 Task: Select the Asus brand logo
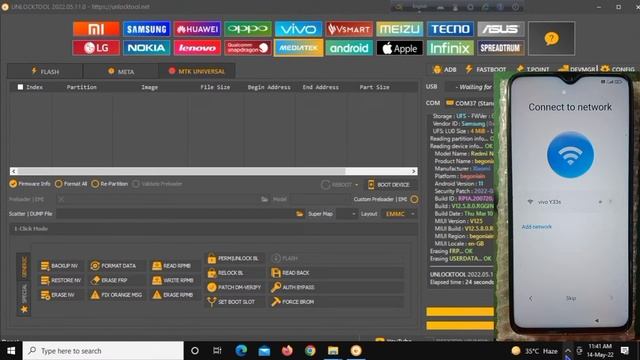click(501, 29)
